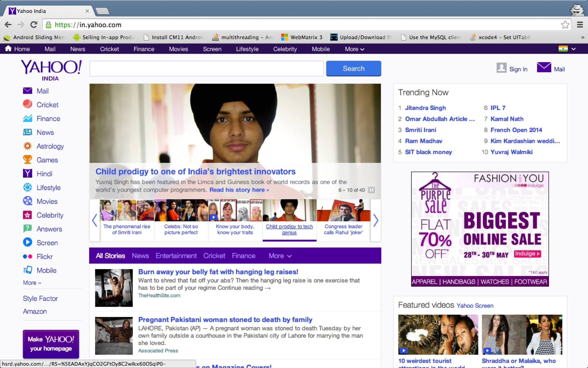Click the Sign In avatar icon
Image resolution: width=588 pixels, height=368 pixels.
(x=501, y=68)
